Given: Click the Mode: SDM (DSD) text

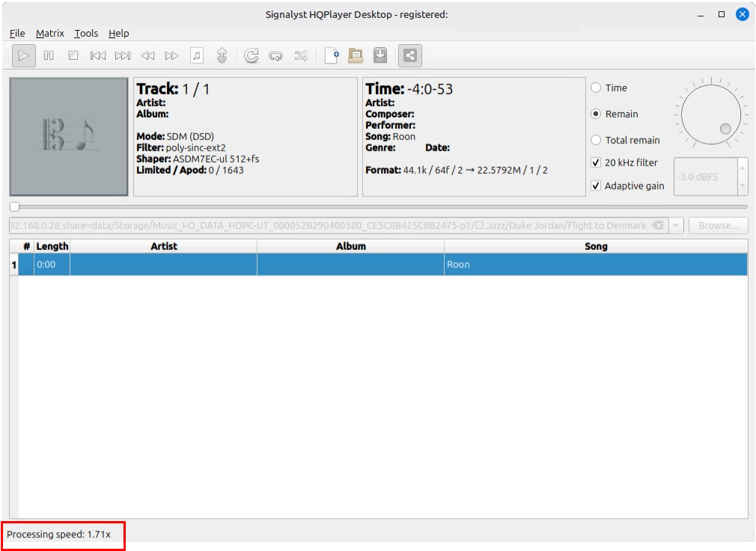Looking at the screenshot, I should [175, 136].
